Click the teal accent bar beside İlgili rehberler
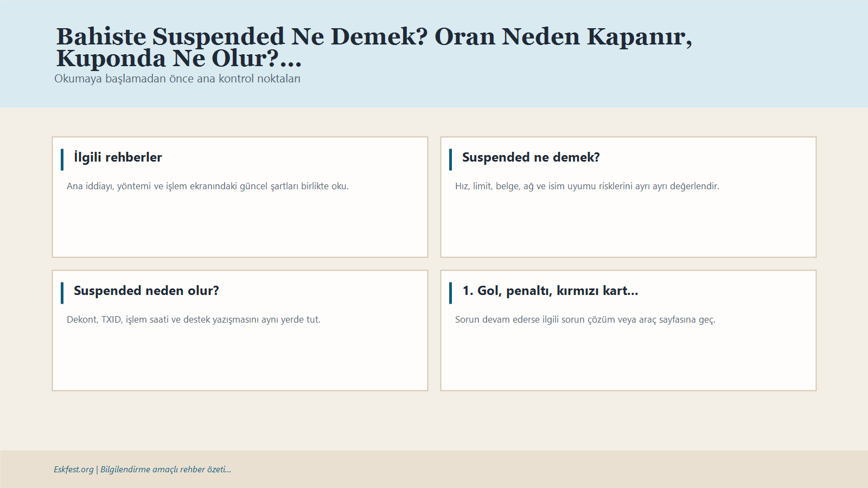 point(63,157)
